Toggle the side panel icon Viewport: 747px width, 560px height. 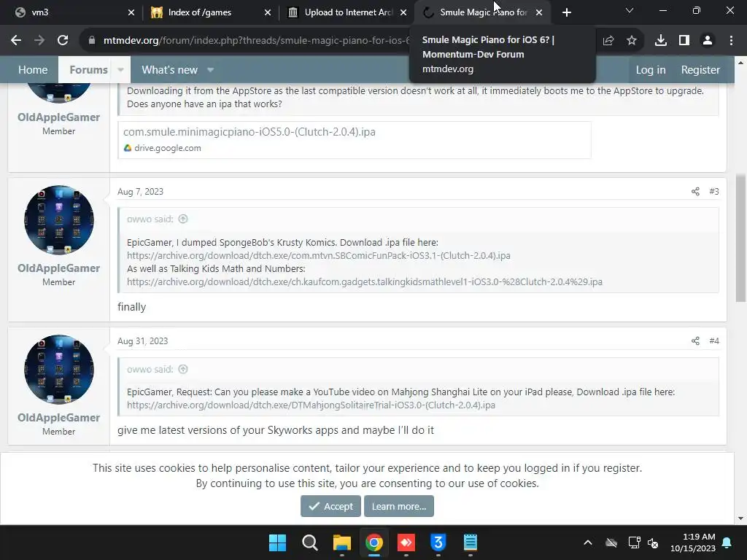point(684,41)
